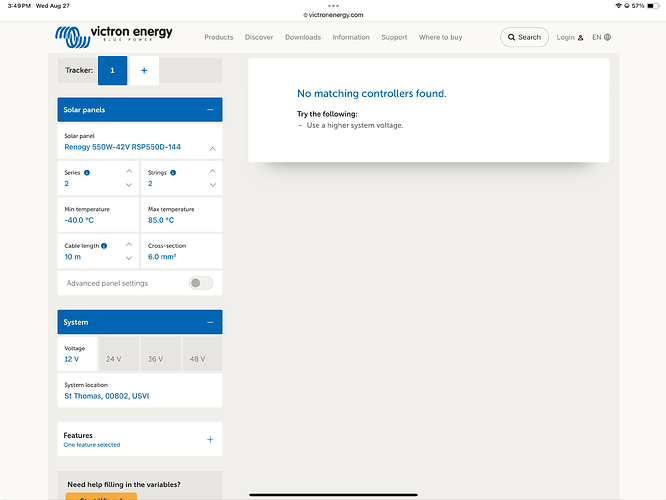Open Where to buy menu
The height and width of the screenshot is (500, 666).
(440, 37)
